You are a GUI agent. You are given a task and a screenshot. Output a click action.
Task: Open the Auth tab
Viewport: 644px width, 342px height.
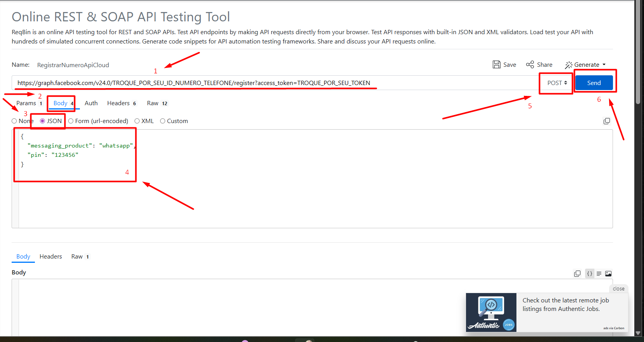tap(91, 103)
